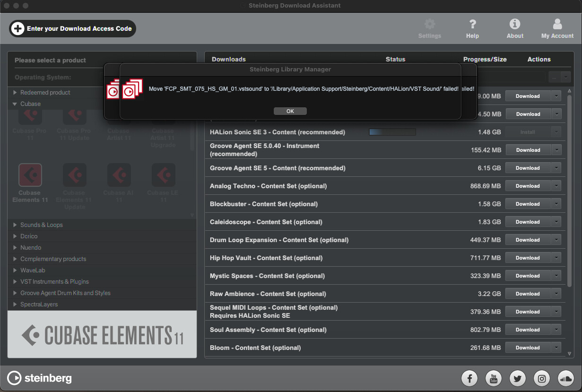Download Bloom Content Set
This screenshot has width=582, height=392.
tap(528, 348)
